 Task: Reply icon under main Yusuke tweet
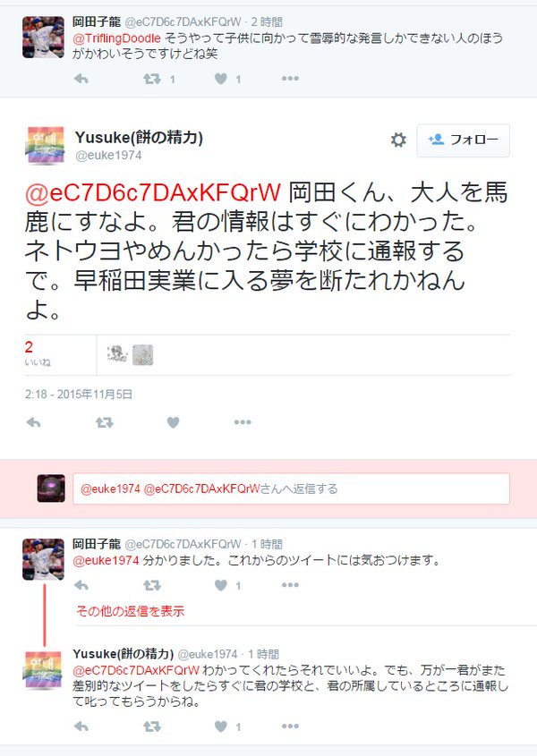34,423
